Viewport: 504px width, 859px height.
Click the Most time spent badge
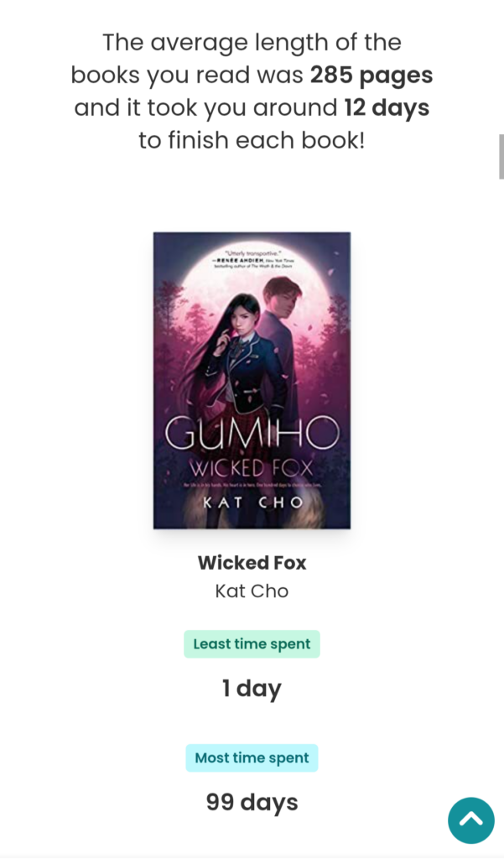pyautogui.click(x=252, y=758)
